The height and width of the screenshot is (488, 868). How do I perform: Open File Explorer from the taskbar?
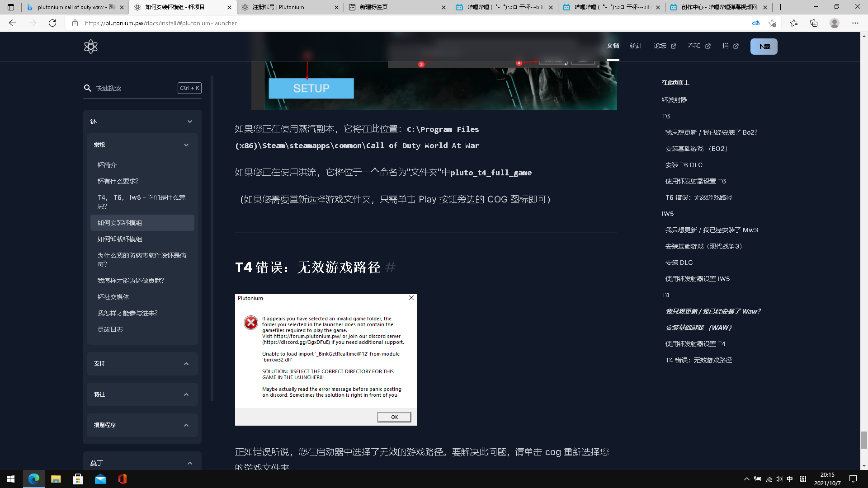coord(56,479)
